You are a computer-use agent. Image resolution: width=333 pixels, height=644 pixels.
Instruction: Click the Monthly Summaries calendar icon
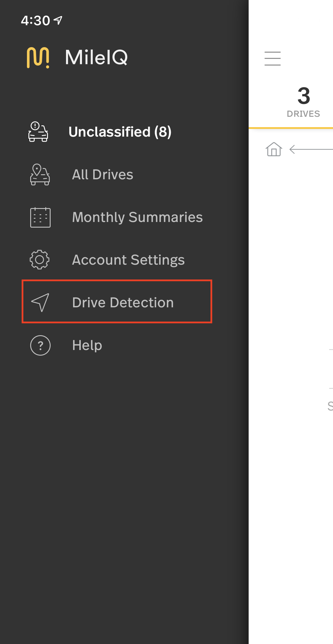pos(40,217)
